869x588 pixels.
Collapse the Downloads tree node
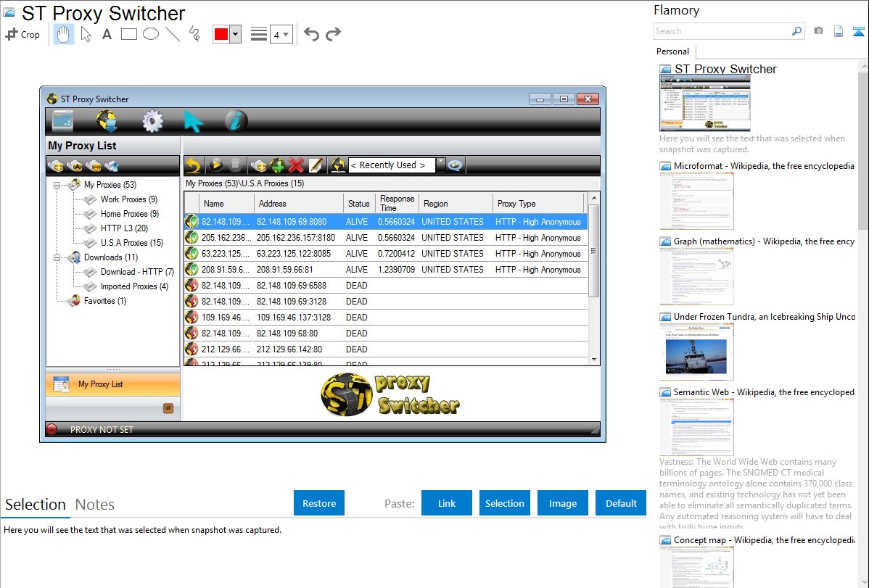pos(57,257)
